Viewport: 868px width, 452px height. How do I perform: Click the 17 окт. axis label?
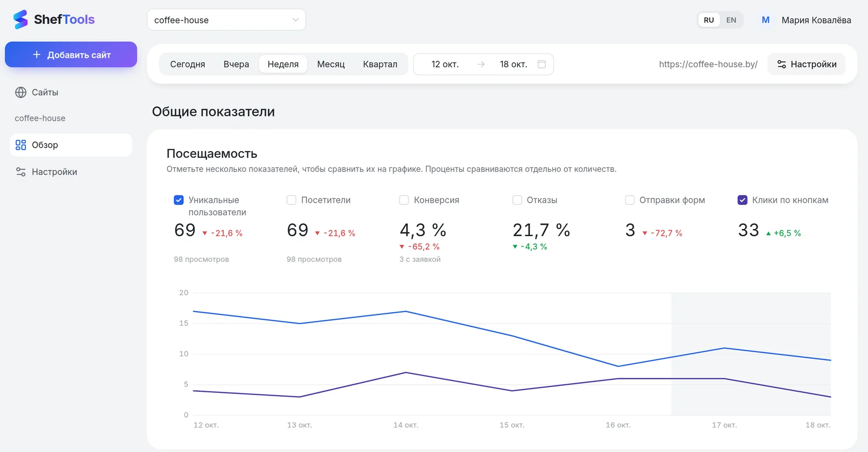click(724, 425)
